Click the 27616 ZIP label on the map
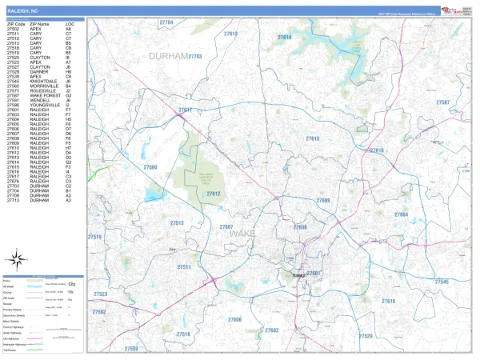The width and height of the screenshot is (480, 360). (377, 150)
